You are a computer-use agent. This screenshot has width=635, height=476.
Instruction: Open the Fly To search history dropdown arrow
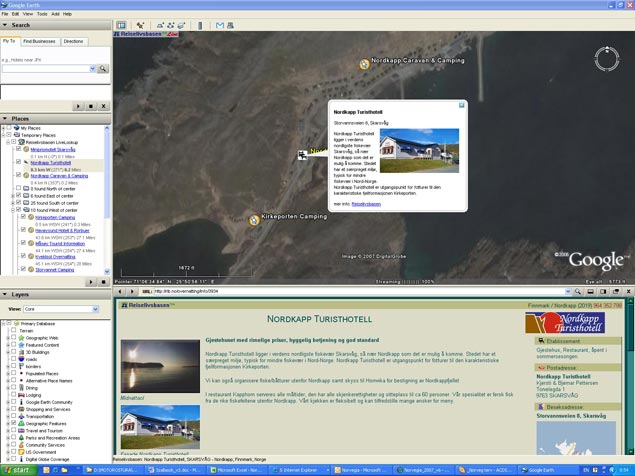92,69
